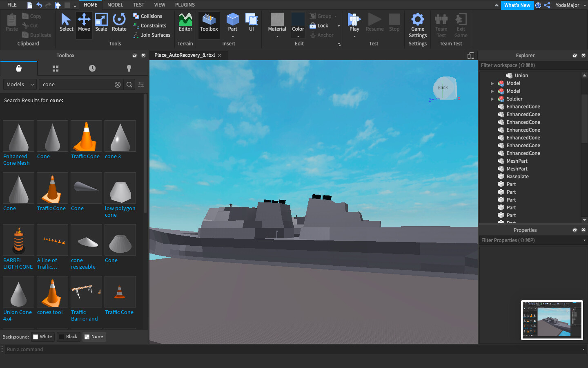Open the Terrain Editor
This screenshot has width=588, height=368.
[x=185, y=22]
